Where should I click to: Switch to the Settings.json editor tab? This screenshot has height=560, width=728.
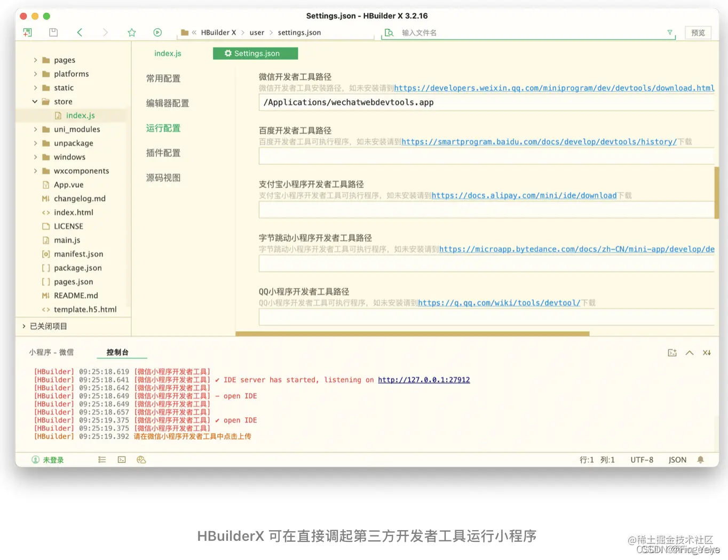(255, 54)
